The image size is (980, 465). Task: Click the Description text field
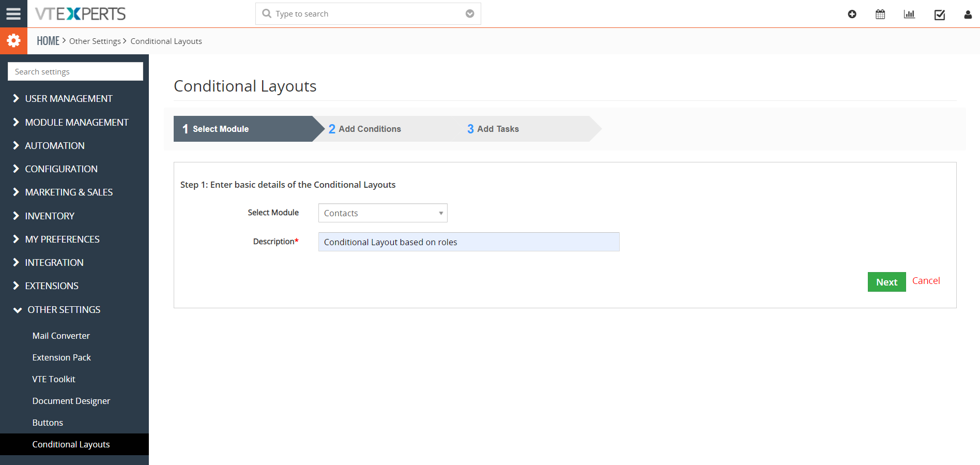click(469, 242)
